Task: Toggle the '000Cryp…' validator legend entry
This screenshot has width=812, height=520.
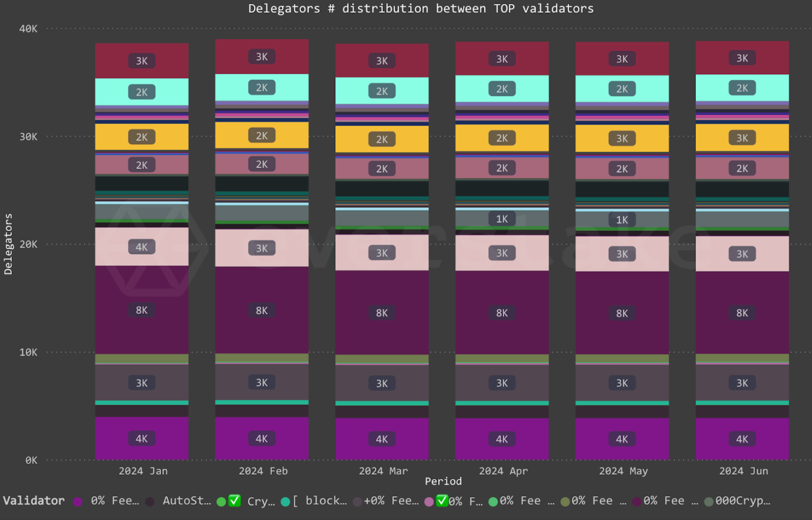Action: click(737, 501)
